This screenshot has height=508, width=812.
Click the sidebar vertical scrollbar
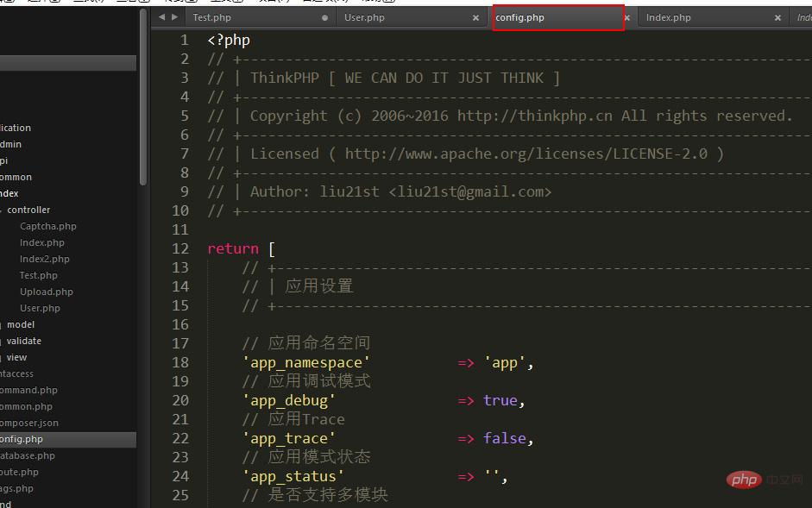(143, 97)
